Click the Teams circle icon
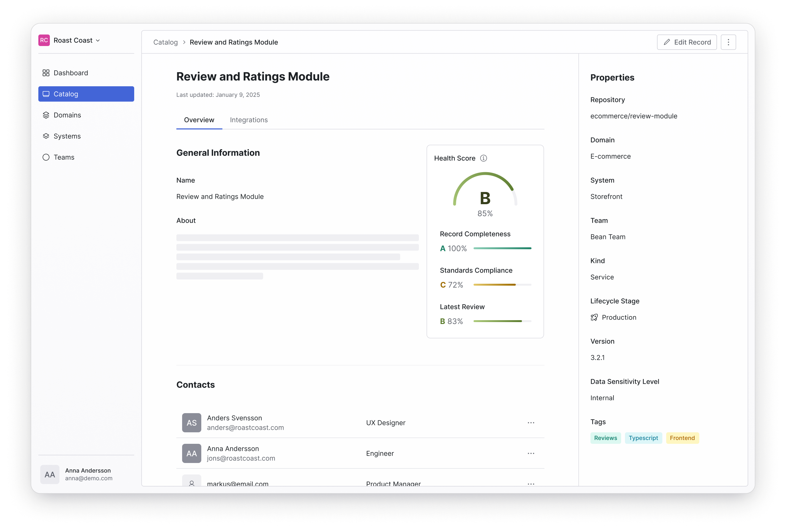Viewport: 786px width, 532px height. tap(46, 157)
